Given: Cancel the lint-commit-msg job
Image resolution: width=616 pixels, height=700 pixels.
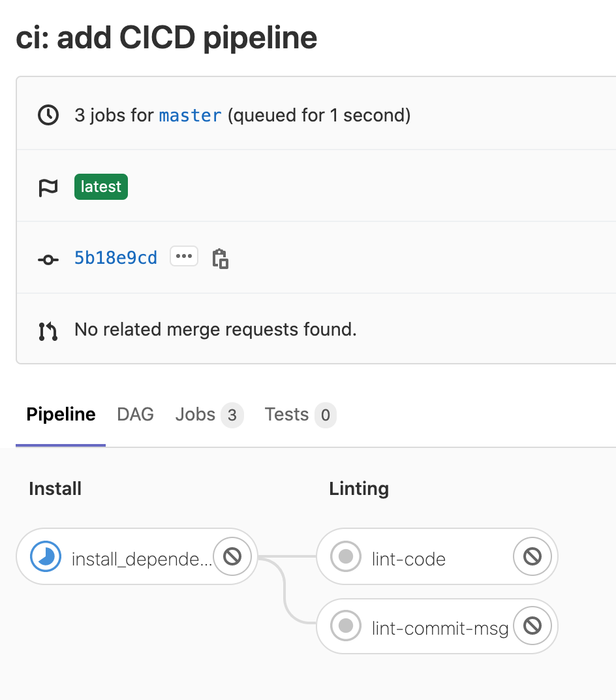Looking at the screenshot, I should pos(532,626).
